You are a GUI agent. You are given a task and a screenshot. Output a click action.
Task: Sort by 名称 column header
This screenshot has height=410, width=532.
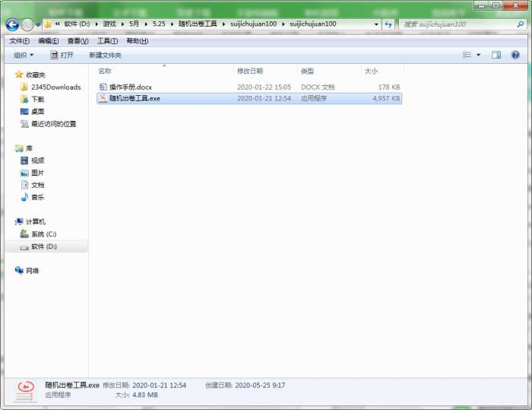(x=105, y=72)
